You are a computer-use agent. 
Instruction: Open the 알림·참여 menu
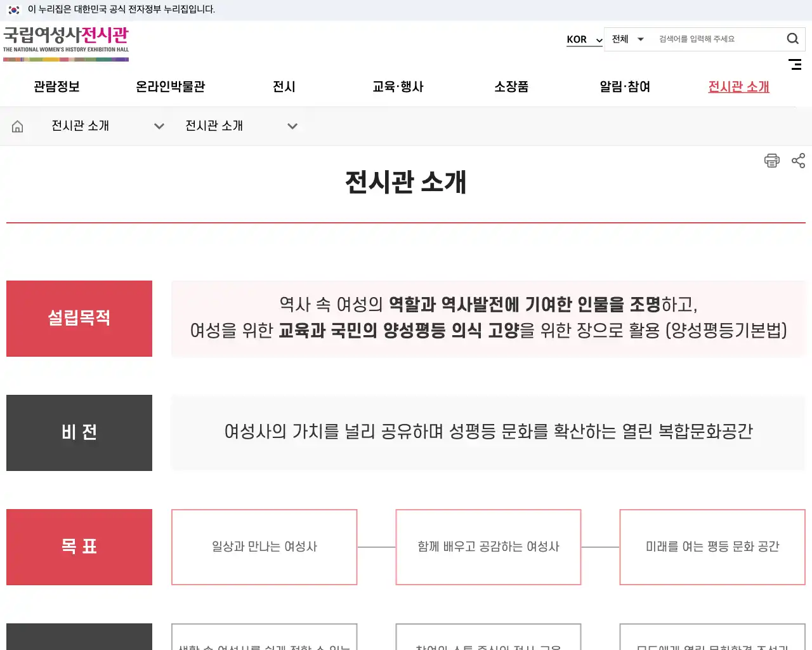(625, 87)
